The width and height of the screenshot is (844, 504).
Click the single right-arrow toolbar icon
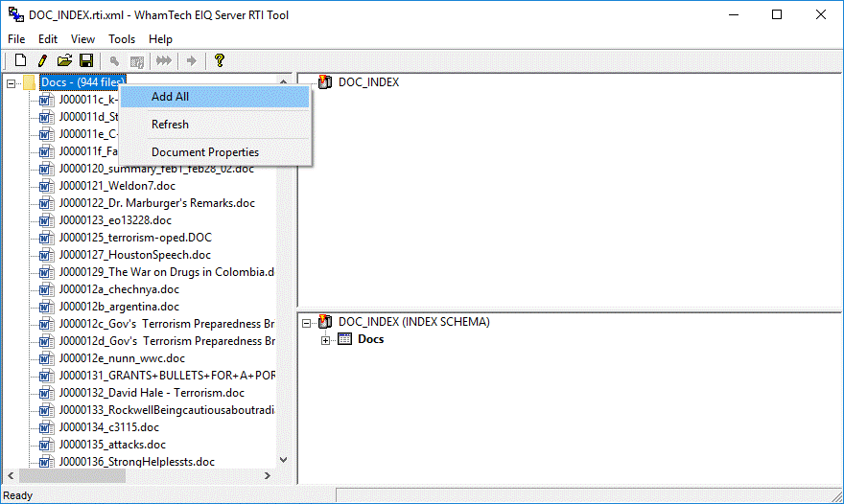[x=191, y=60]
